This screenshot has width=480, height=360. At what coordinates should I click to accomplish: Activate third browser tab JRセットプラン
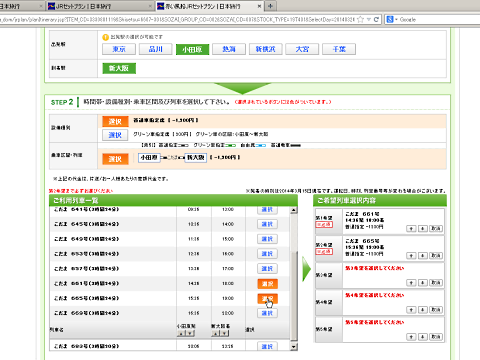(210, 6)
